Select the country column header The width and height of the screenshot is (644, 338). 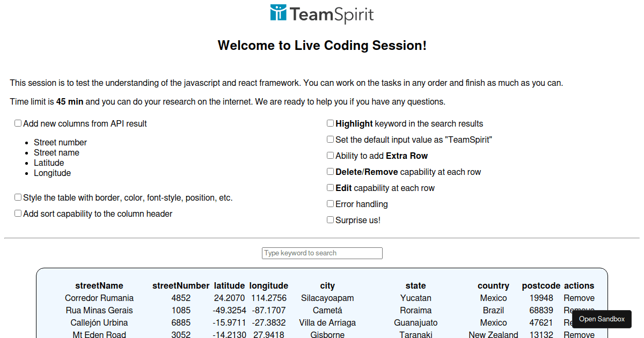point(493,285)
